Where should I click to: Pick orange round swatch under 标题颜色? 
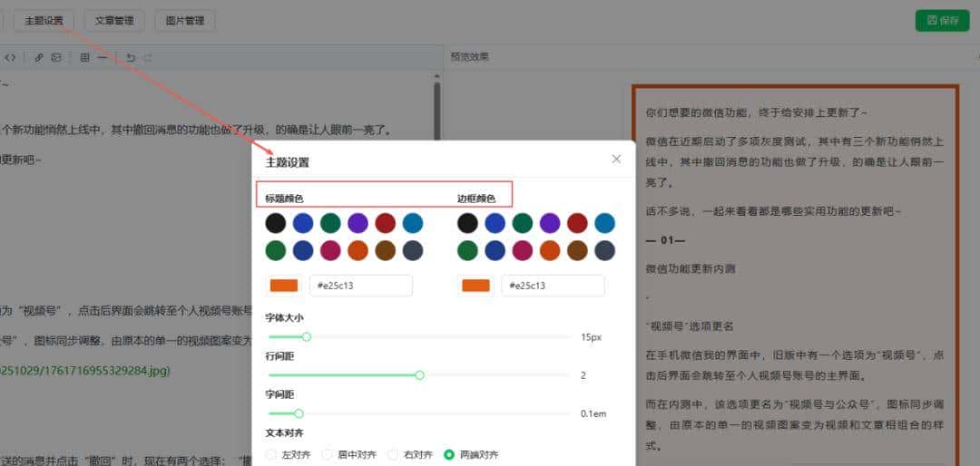click(358, 250)
